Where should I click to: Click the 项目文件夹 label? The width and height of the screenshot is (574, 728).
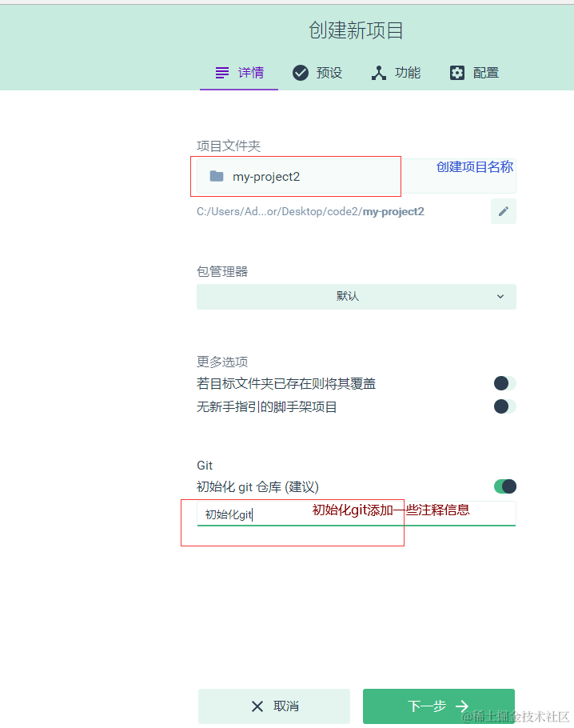(229, 146)
